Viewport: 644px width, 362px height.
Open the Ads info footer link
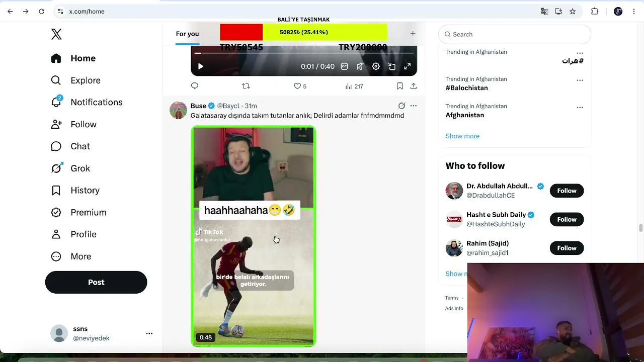454,308
